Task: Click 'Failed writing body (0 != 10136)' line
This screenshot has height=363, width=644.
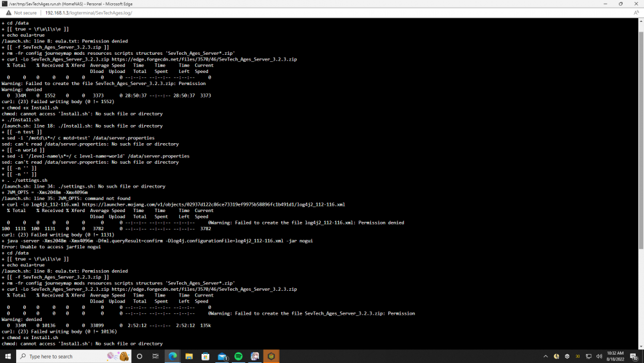Action: (59, 331)
